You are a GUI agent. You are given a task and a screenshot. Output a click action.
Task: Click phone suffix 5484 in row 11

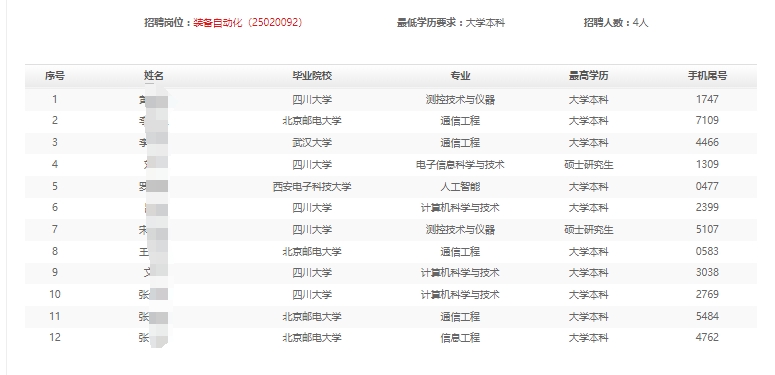pos(707,316)
